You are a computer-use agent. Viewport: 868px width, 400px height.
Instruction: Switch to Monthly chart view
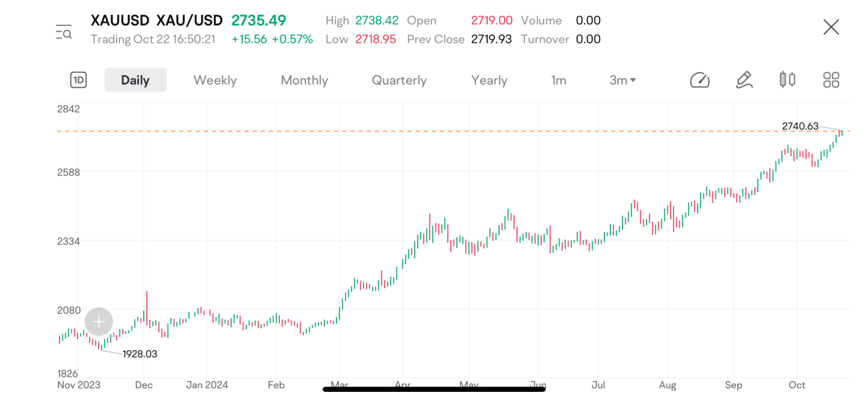304,80
